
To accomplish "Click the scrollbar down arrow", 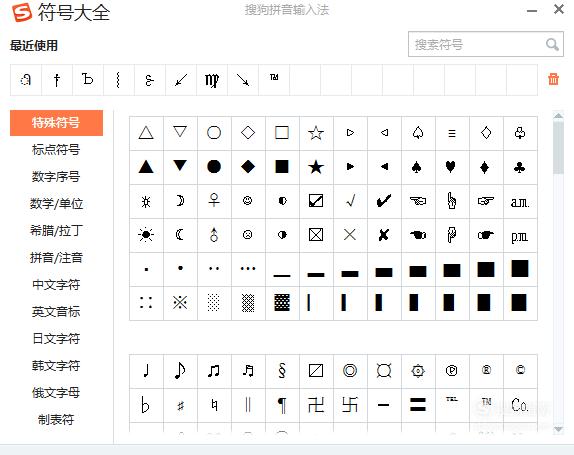I will pyautogui.click(x=558, y=429).
